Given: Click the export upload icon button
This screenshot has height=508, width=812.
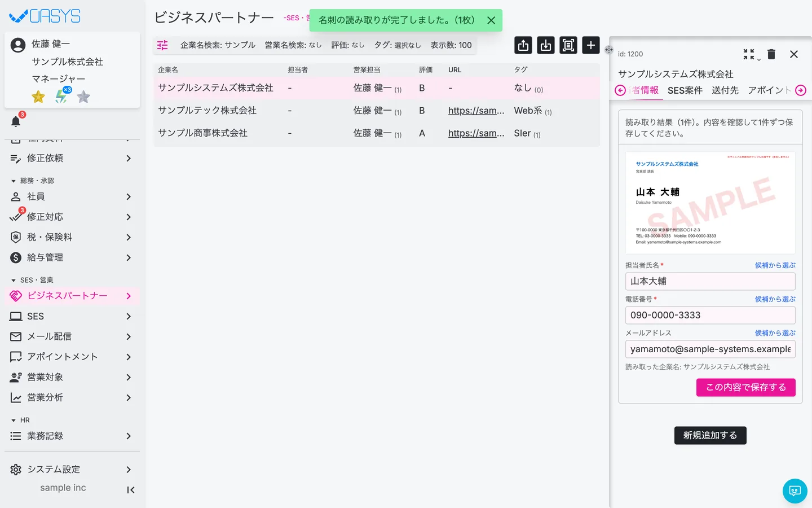Looking at the screenshot, I should click(523, 45).
